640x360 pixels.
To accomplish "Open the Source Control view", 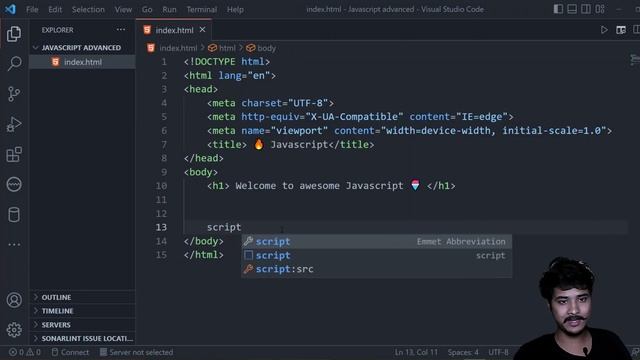I will tap(14, 94).
